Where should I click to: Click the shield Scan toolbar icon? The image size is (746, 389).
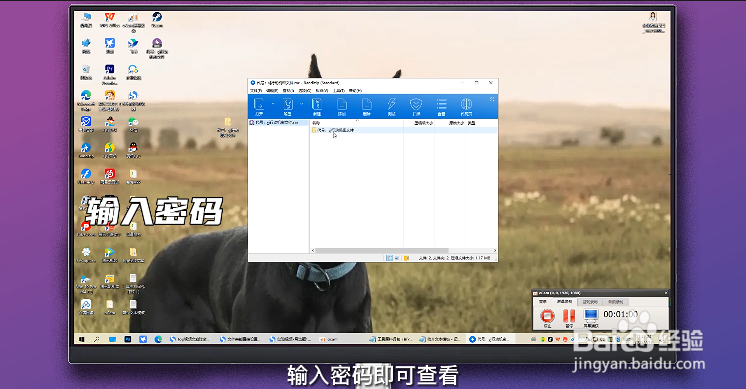point(416,106)
